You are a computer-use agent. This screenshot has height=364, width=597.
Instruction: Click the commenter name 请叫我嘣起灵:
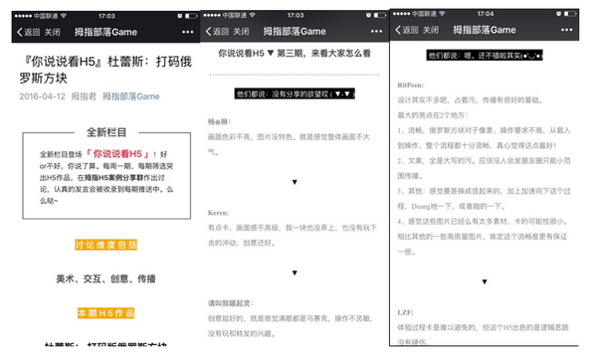pyautogui.click(x=231, y=303)
